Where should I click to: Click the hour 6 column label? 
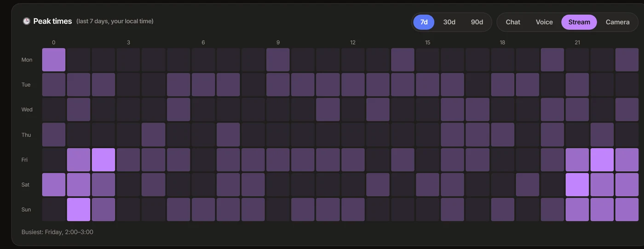(x=203, y=42)
